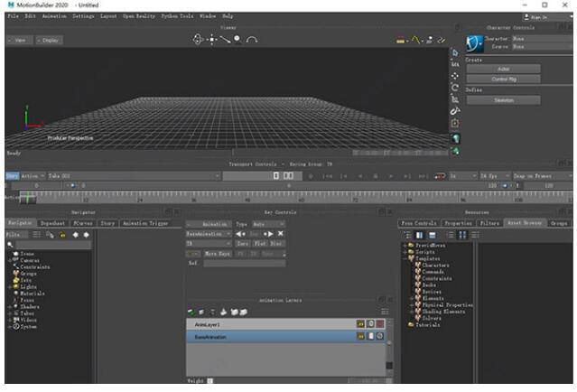Open the Animation menu
This screenshot has height=392, width=577.
click(54, 16)
